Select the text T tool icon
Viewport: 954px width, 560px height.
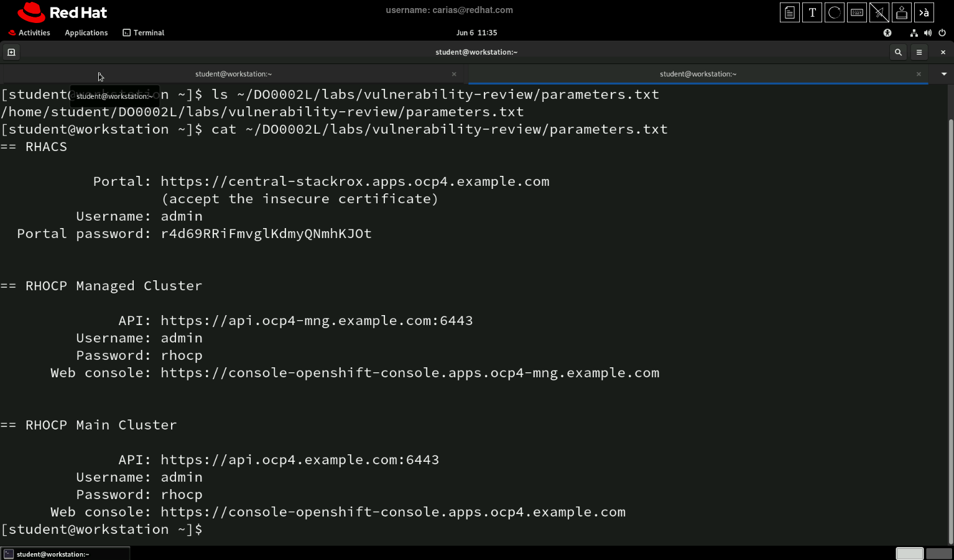[x=812, y=12]
